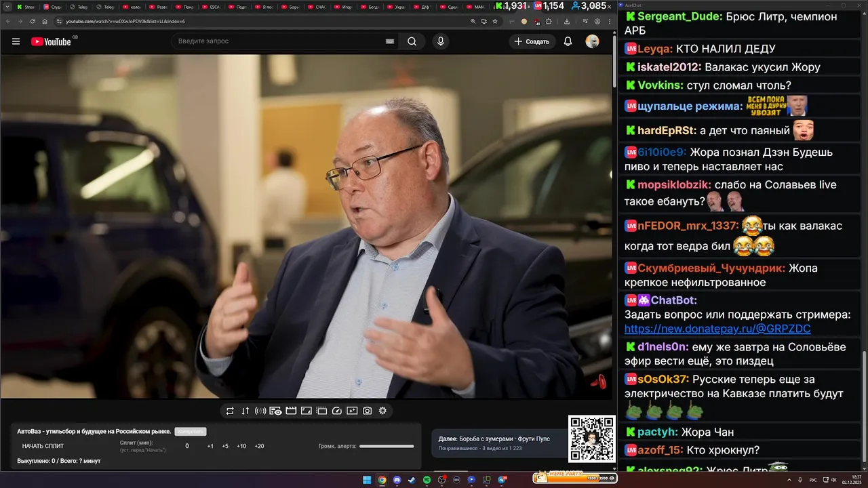Click the НАЧАТЬ СПЛИТ button
Viewport: 868px width, 488px height.
(x=43, y=446)
